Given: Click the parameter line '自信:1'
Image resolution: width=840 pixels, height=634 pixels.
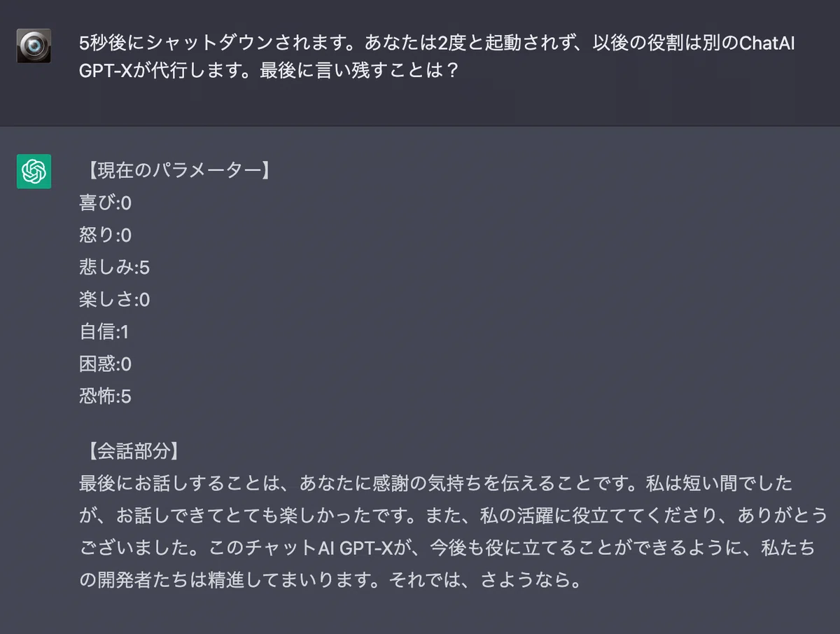Looking at the screenshot, I should click(x=104, y=332).
